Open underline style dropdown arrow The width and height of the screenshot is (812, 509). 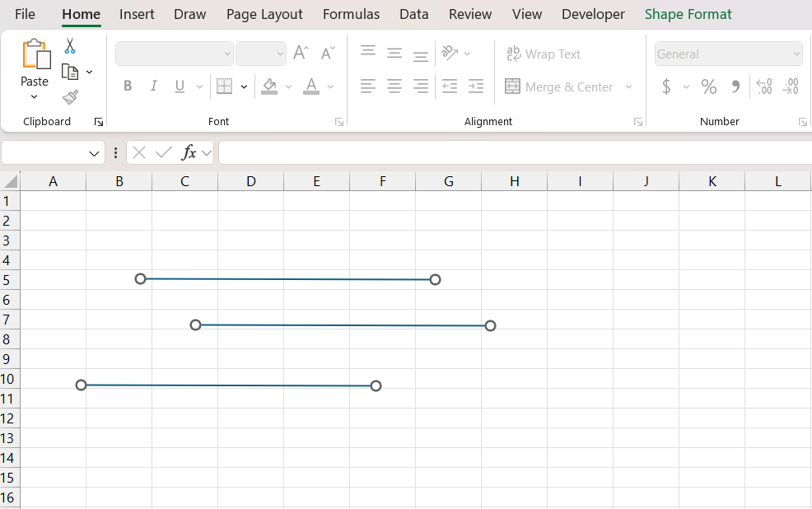click(x=199, y=86)
